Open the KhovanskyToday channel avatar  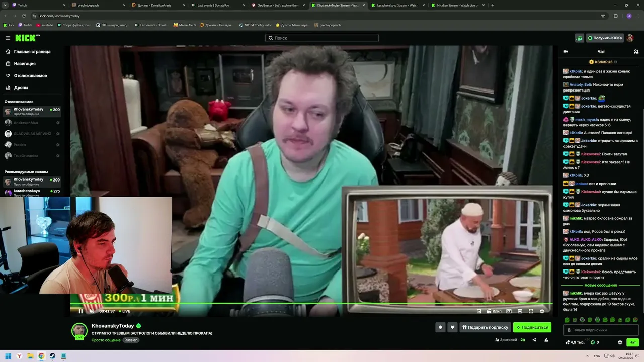click(x=79, y=330)
